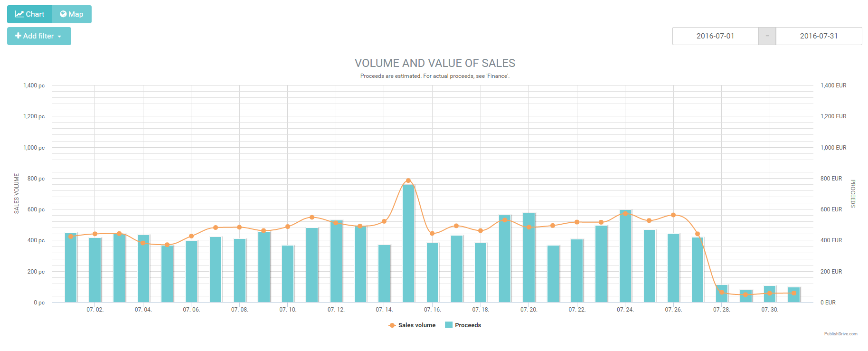
Task: Click the Proceeds bar for 07. 16.
Action: 433,273
